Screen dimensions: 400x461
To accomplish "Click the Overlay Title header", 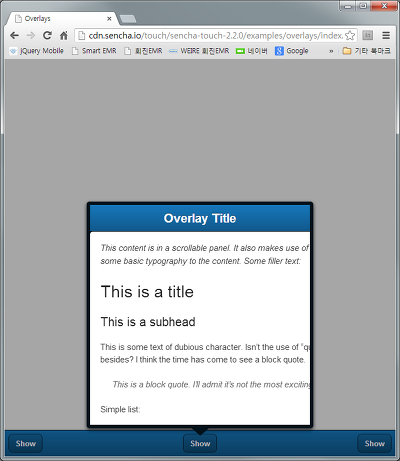I will (x=200, y=218).
